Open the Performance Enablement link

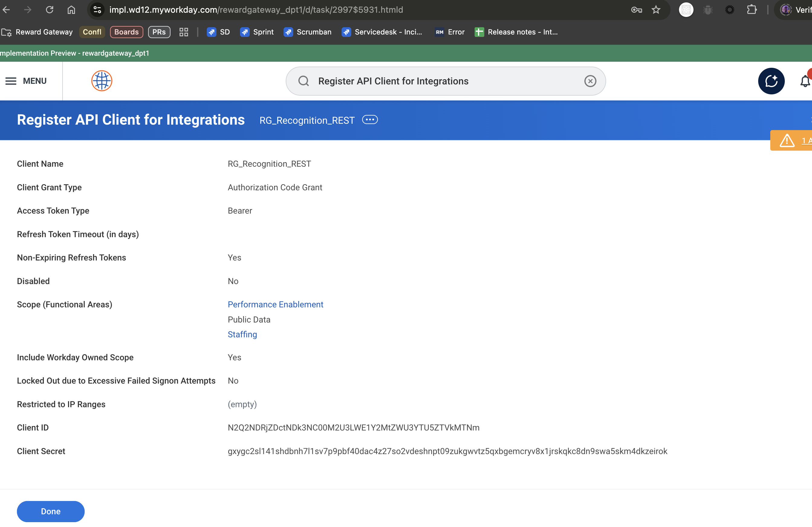pyautogui.click(x=275, y=304)
